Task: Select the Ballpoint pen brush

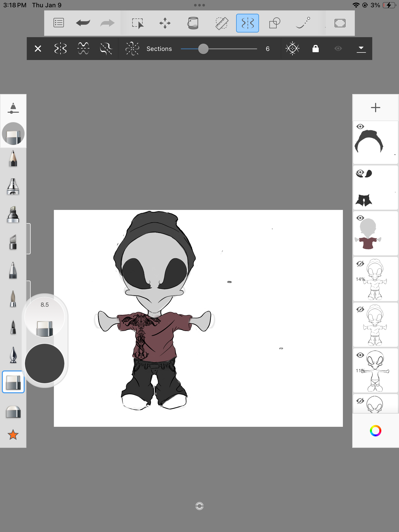Action: [x=13, y=270]
